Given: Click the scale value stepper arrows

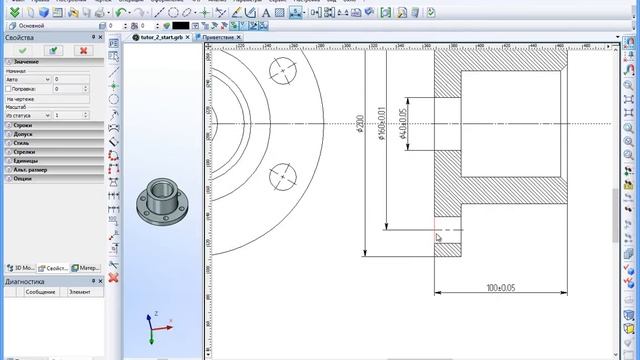Looking at the screenshot, I should (x=85, y=116).
